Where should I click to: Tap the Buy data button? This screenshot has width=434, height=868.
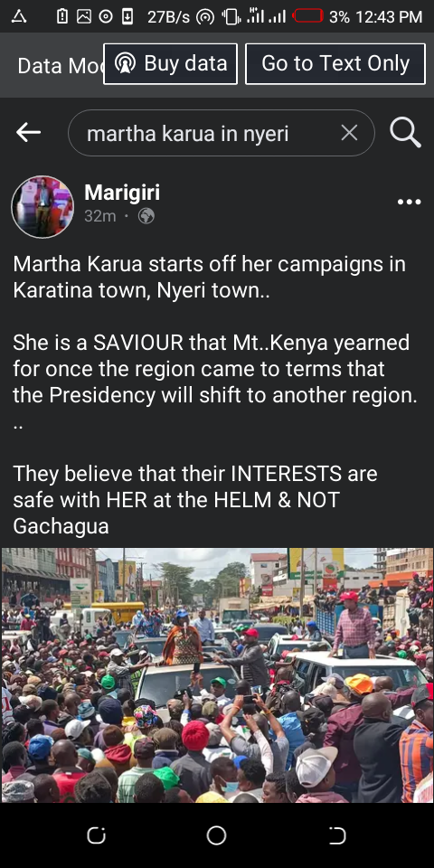171,64
